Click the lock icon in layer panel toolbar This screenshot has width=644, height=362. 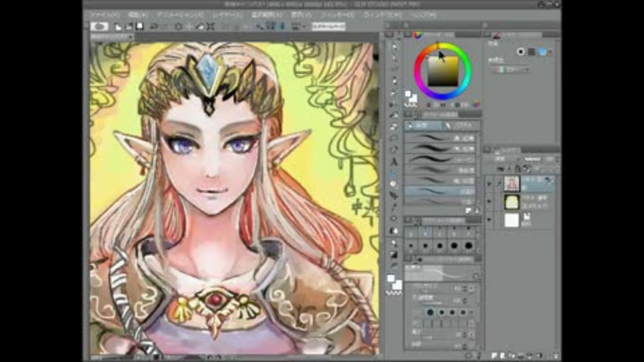517,169
